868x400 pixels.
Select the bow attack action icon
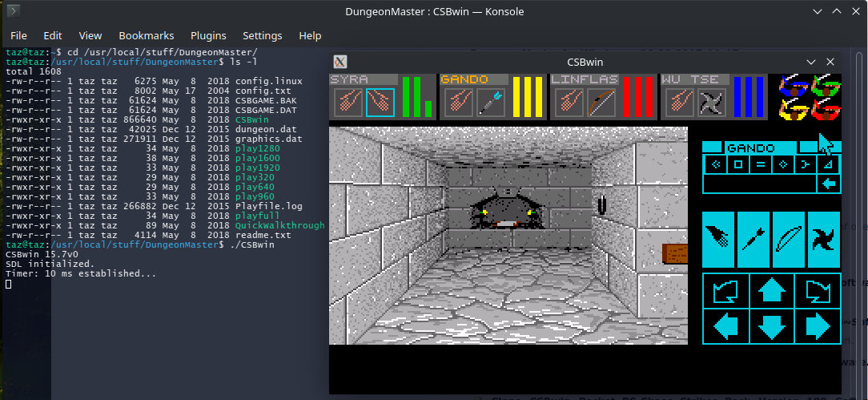point(789,240)
